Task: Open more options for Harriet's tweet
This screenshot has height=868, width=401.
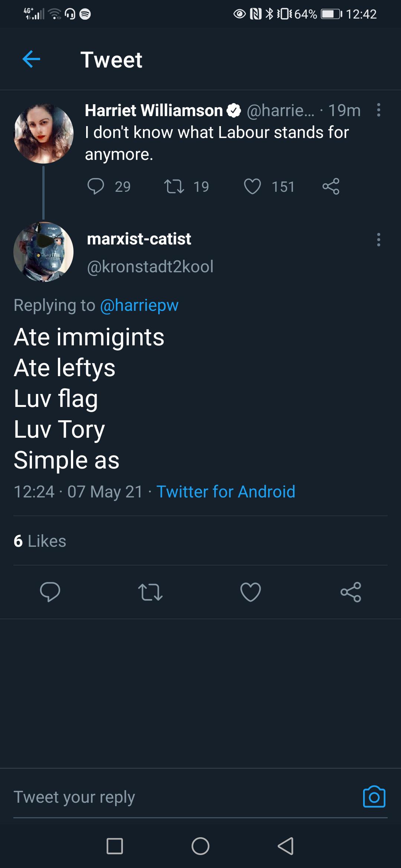Action: [x=378, y=110]
